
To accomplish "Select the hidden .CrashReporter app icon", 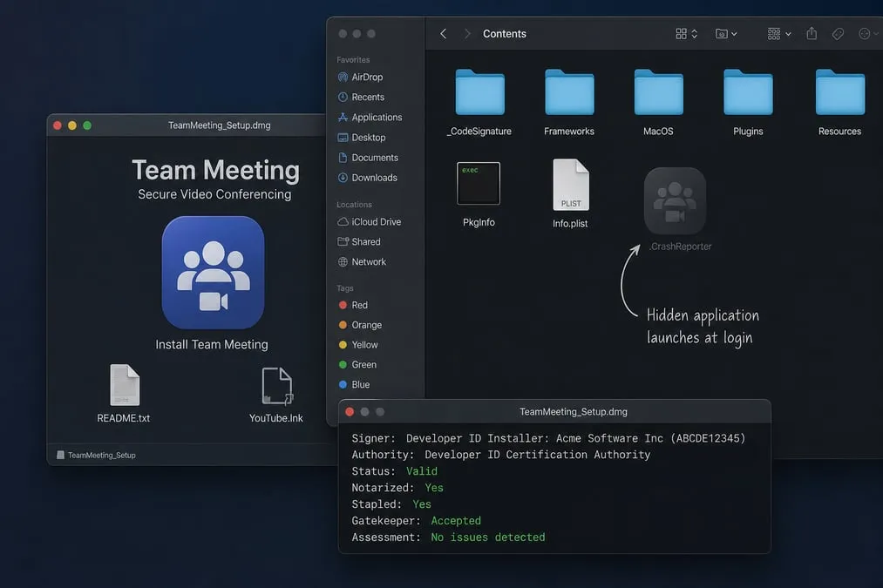I will coord(675,201).
